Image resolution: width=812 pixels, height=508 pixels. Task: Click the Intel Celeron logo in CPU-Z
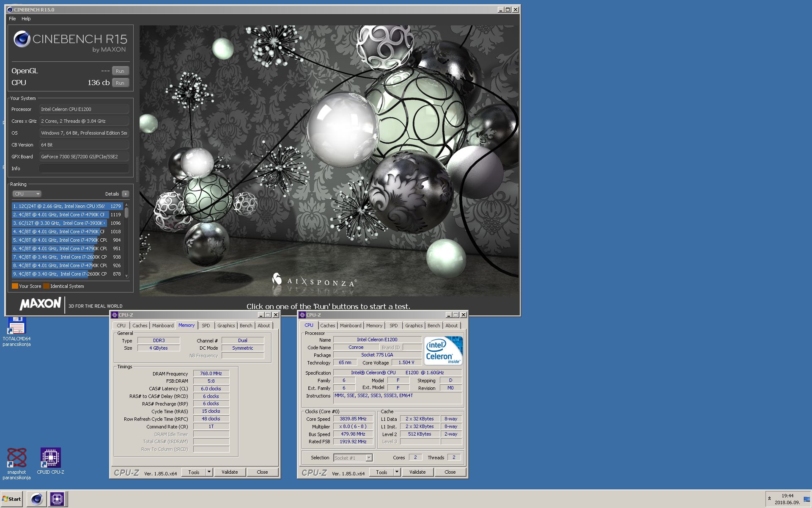(x=444, y=351)
